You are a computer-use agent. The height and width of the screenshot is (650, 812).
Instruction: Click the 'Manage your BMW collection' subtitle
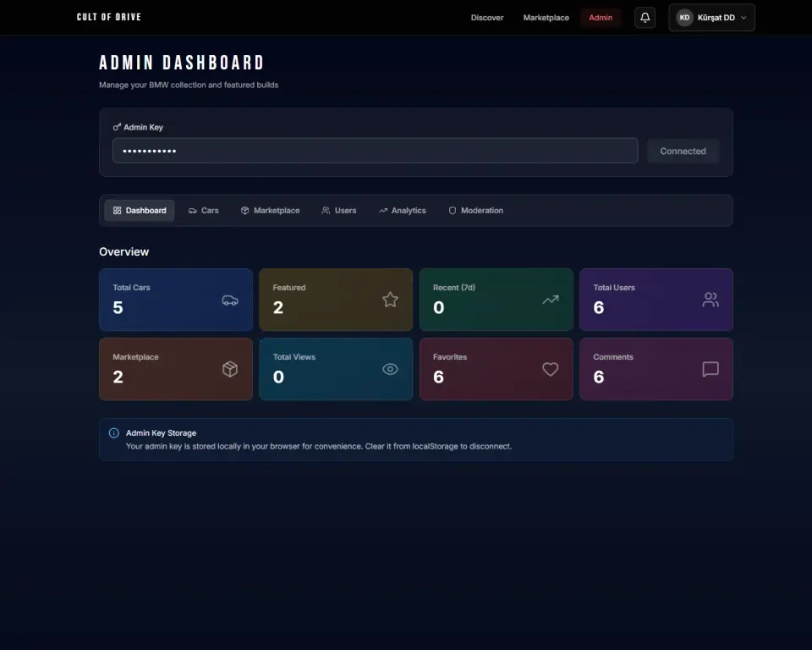[x=189, y=85]
